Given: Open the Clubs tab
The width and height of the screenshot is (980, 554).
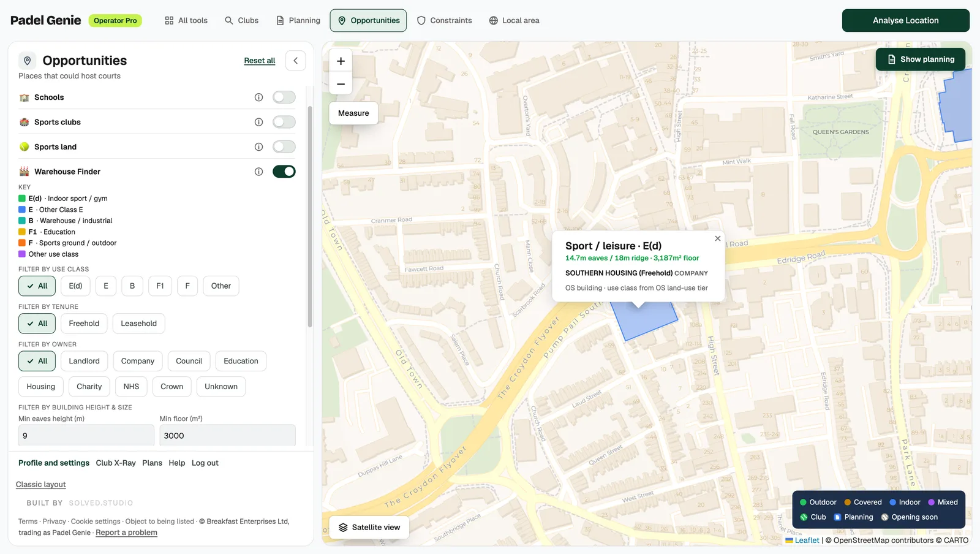Looking at the screenshot, I should [x=241, y=20].
